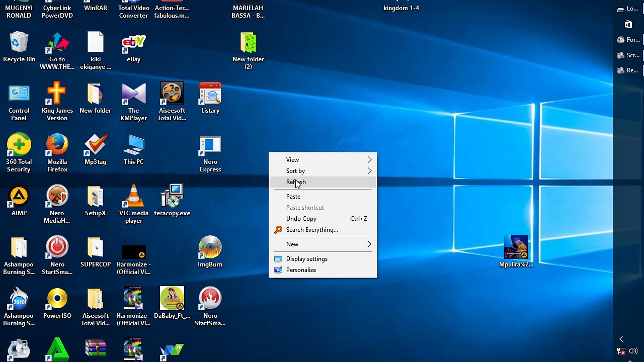Open the 'Scr...' item in side toolbar
Screen dimensions: 644x362
[x=628, y=55]
